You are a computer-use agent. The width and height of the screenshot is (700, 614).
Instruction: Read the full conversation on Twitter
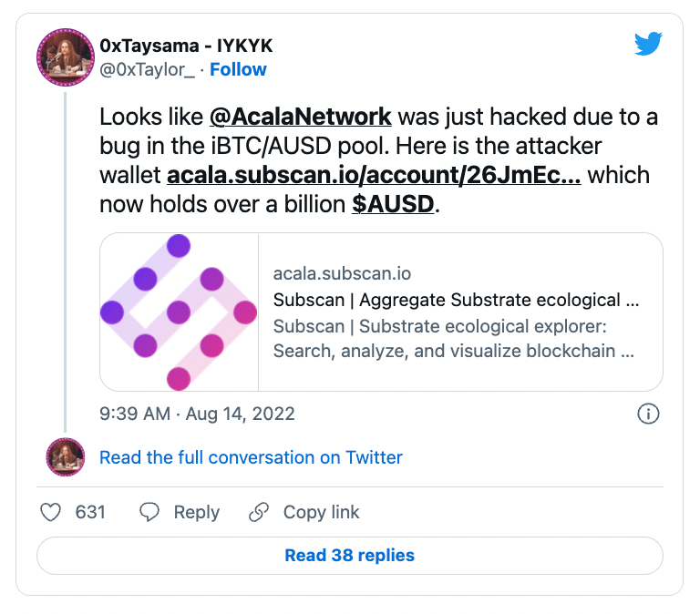point(251,457)
